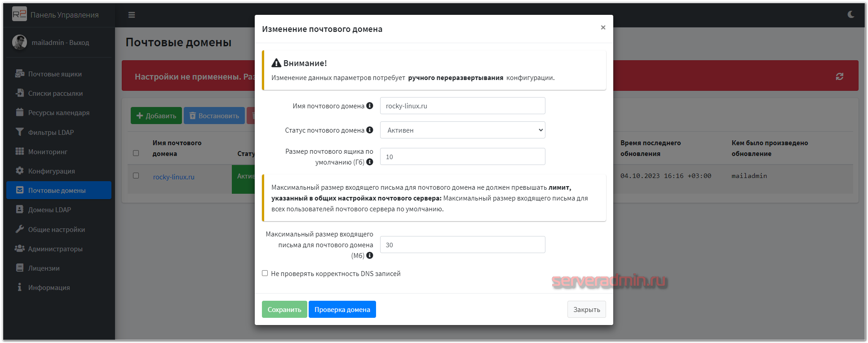Click info icon next to Имя почтового домена

(370, 106)
